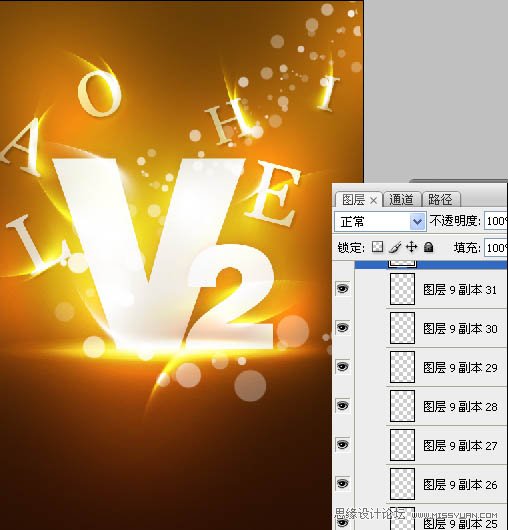The height and width of the screenshot is (530, 508).
Task: Select thumbnail of 图层 9 副本 30
Action: coord(402,328)
